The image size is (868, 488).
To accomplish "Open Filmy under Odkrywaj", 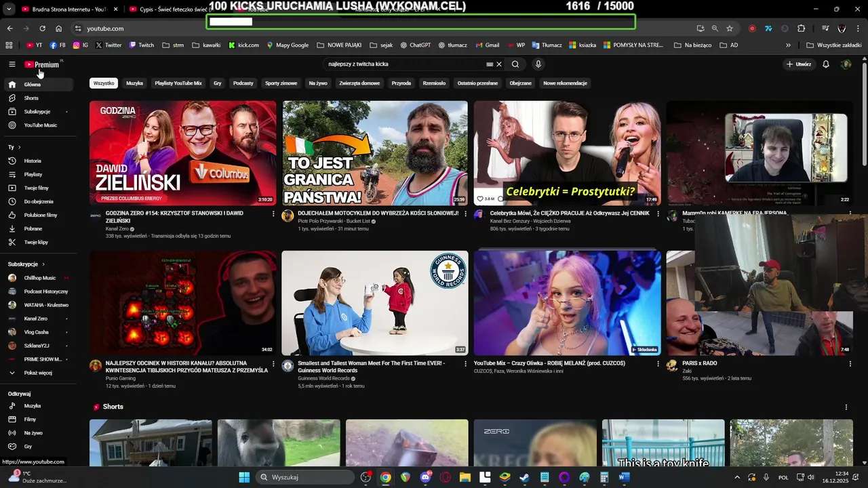I will tap(38, 420).
